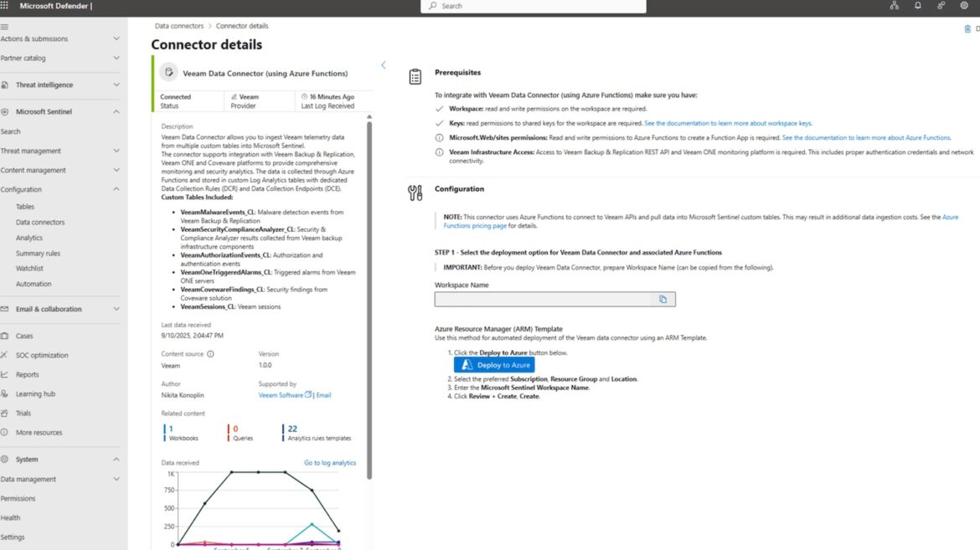Open the app launcher waffle icon
This screenshot has width=980, height=550.
pos(5,6)
